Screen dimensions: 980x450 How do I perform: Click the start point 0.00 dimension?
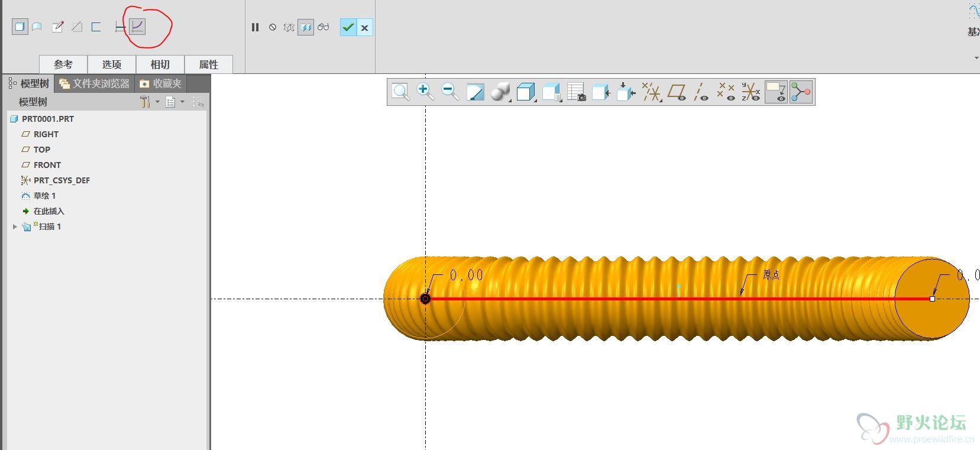tap(467, 275)
